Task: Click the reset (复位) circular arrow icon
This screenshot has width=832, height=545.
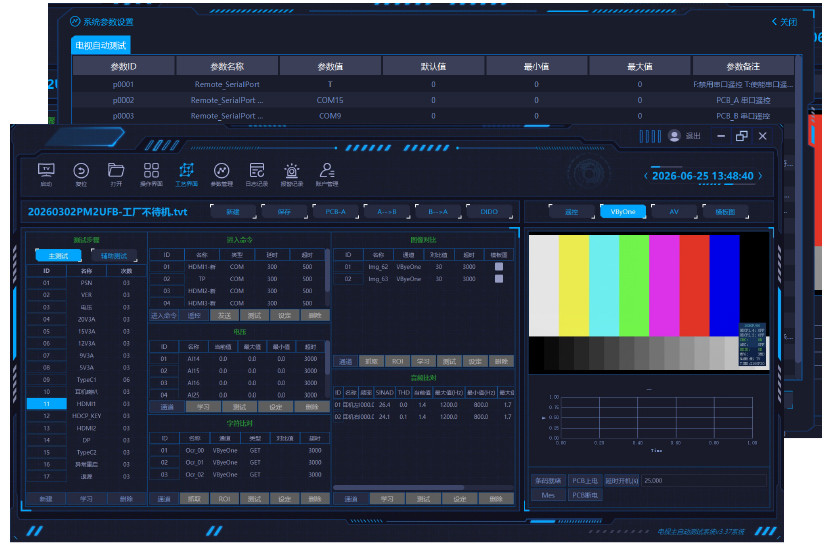Action: (81, 171)
